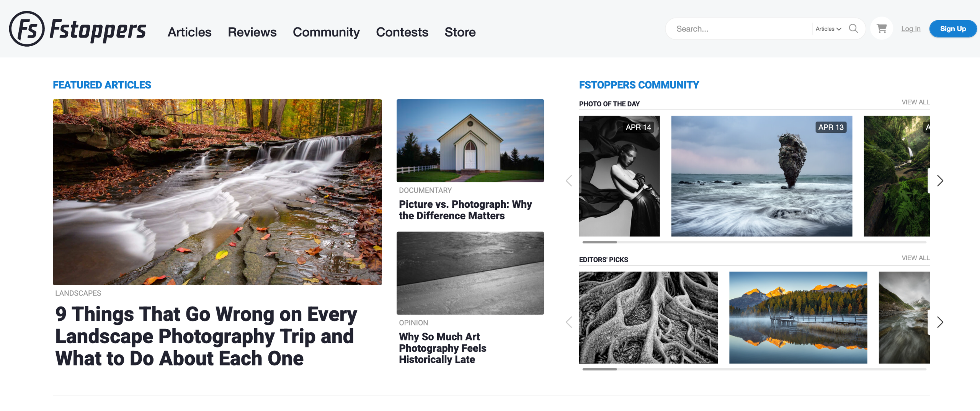Click VIEW ALL next to Editors' Picks
Viewport: 980px width, 411px height.
[915, 258]
